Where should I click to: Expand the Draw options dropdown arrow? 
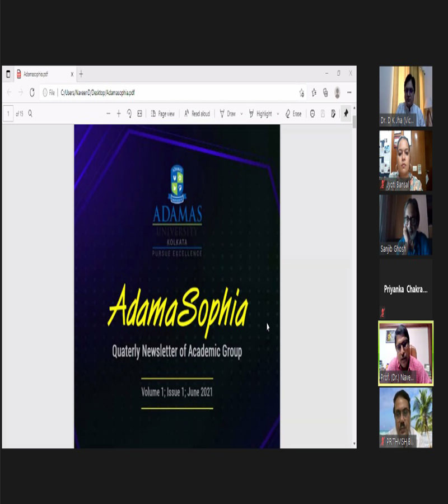coord(241,114)
